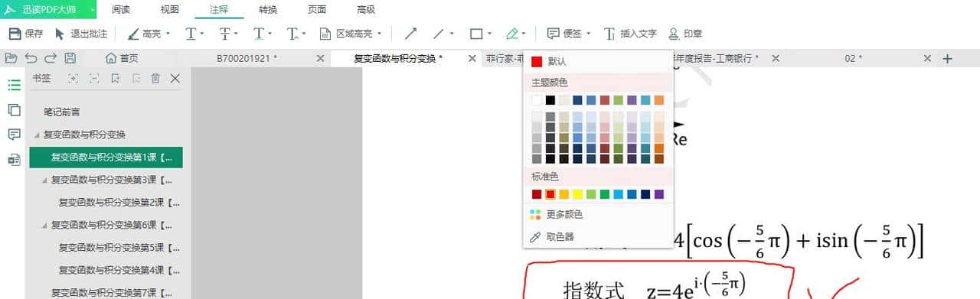Select the arrow drawing tool
The image size is (980, 299).
click(411, 34)
